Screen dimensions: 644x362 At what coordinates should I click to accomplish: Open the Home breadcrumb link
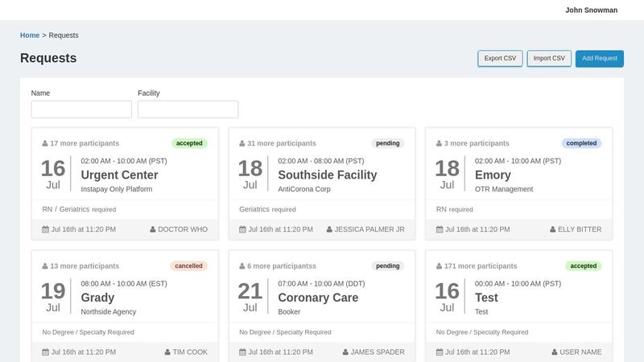(30, 35)
